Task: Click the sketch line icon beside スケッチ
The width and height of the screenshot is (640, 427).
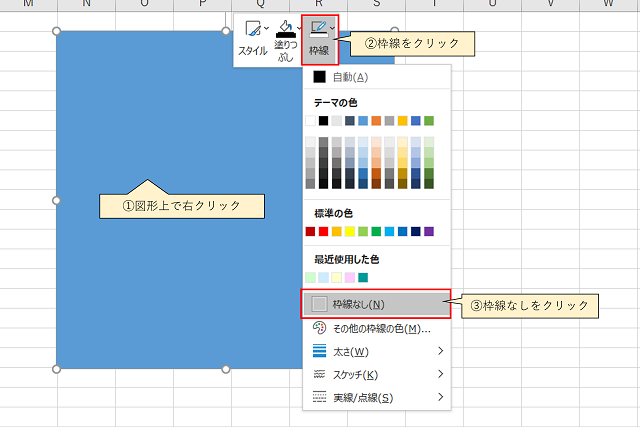Action: pos(319,374)
